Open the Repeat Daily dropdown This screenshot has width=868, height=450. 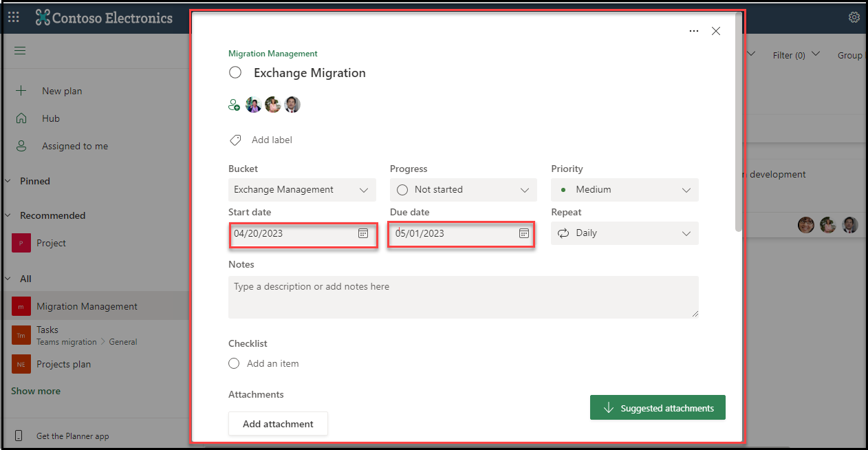[625, 233]
